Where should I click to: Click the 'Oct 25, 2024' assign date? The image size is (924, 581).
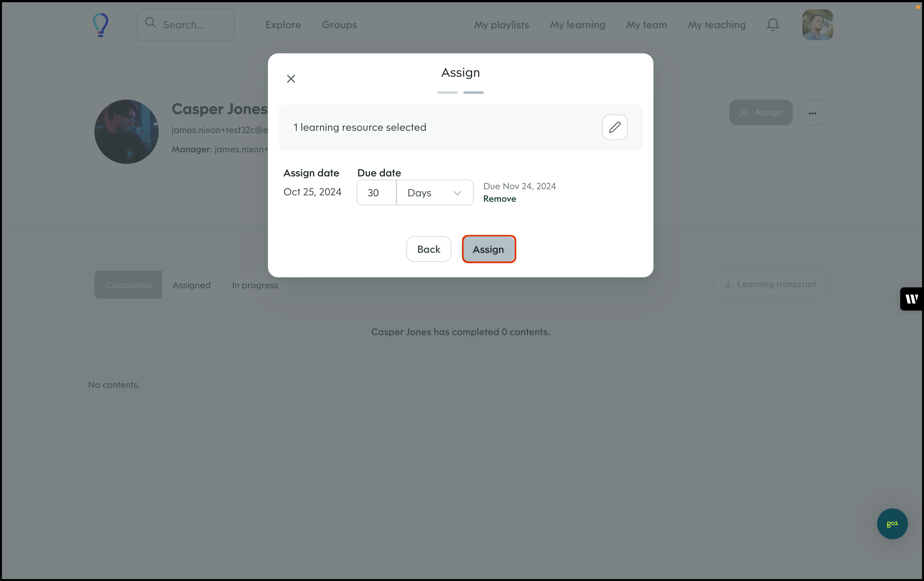coord(312,192)
